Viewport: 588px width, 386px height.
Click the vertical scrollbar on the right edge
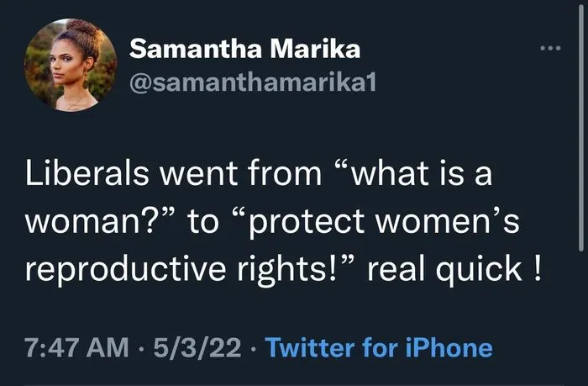tap(581, 168)
